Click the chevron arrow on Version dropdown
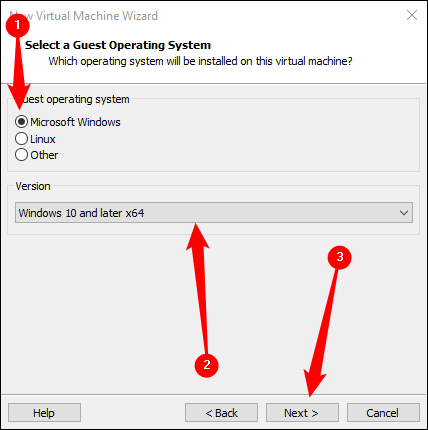 pyautogui.click(x=404, y=213)
